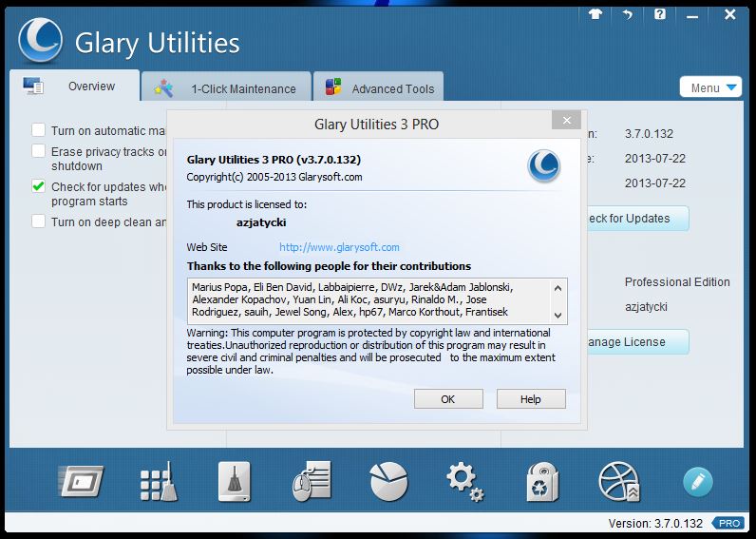Open the glarysoft.com website link
The height and width of the screenshot is (539, 756).
(x=339, y=247)
